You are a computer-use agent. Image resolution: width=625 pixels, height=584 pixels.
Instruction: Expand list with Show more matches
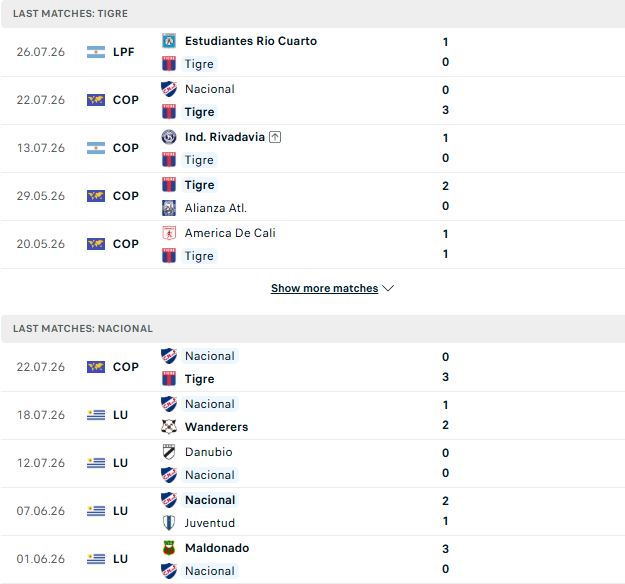click(324, 288)
